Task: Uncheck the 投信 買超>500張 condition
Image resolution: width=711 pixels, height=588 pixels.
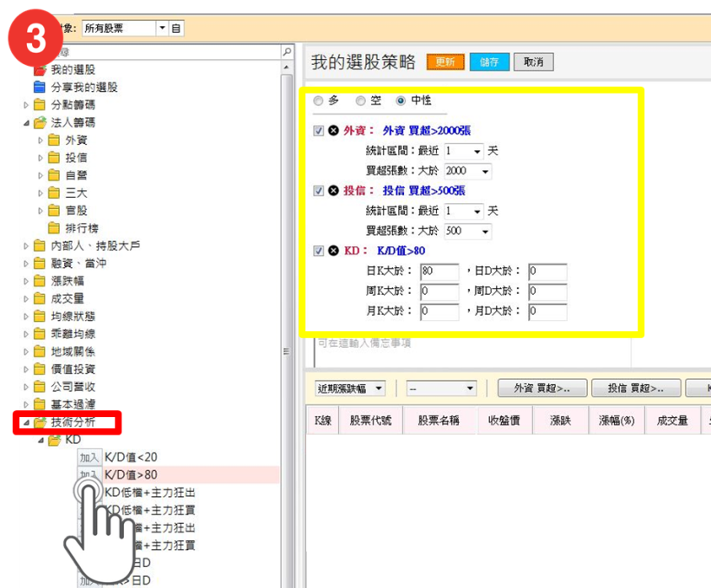Action: click(x=320, y=190)
